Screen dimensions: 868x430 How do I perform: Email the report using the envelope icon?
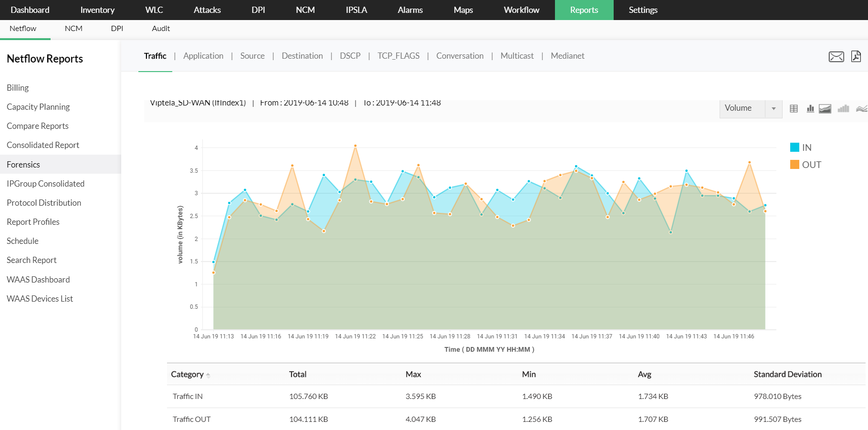click(x=836, y=57)
